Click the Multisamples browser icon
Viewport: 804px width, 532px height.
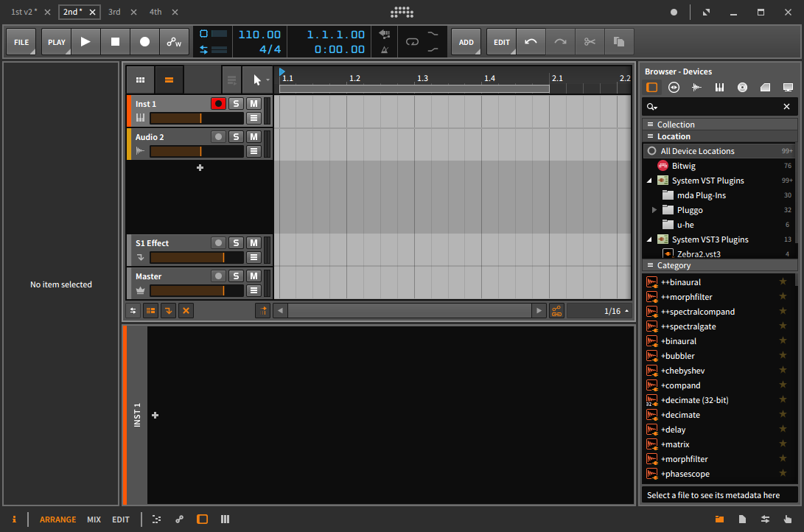[x=719, y=87]
